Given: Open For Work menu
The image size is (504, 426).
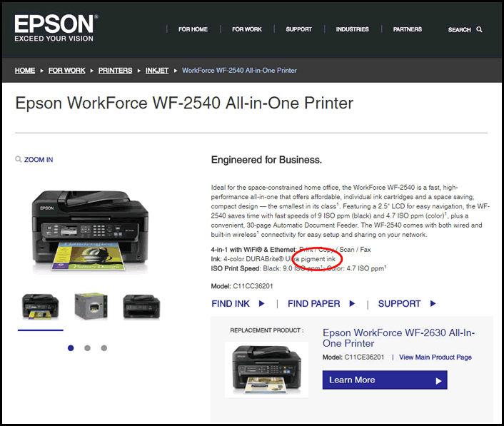Looking at the screenshot, I should click(247, 29).
